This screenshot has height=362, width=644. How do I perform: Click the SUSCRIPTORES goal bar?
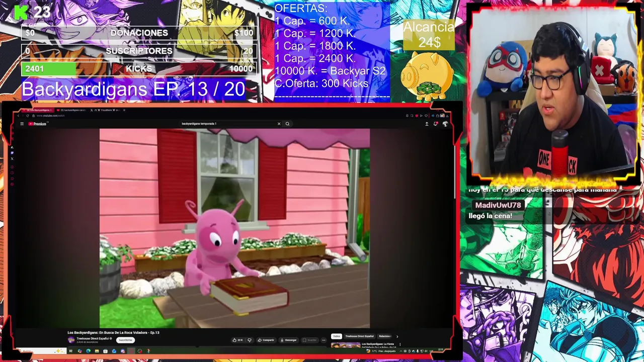coord(139,51)
